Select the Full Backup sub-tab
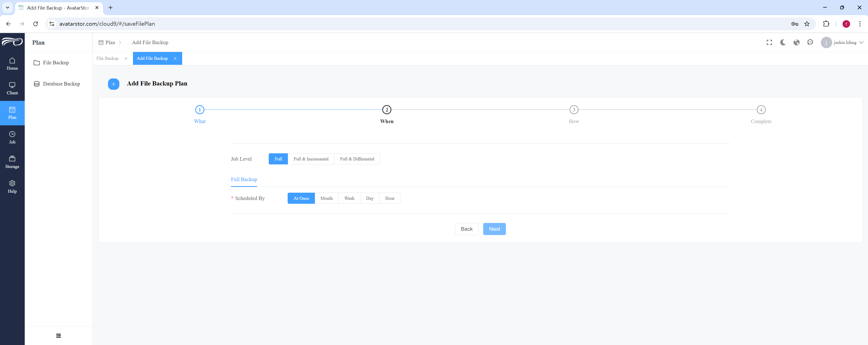This screenshot has width=868, height=345. 243,180
